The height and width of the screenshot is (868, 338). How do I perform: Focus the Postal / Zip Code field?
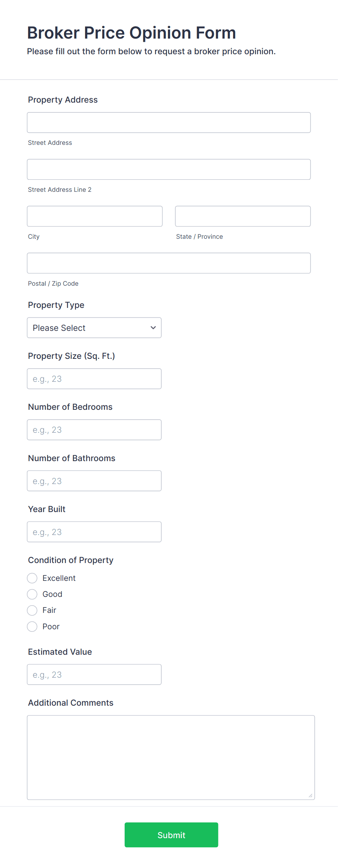click(x=169, y=263)
